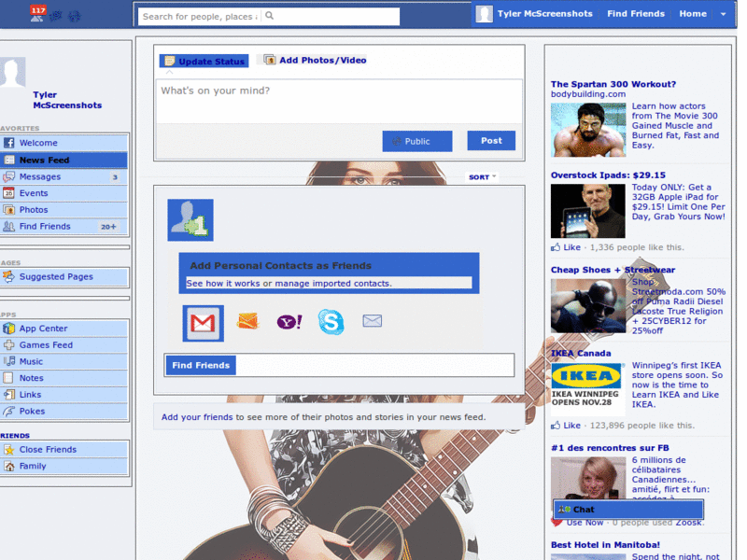Open Photos in the sidebar
Image resolution: width=747 pixels, height=560 pixels.
(63, 210)
